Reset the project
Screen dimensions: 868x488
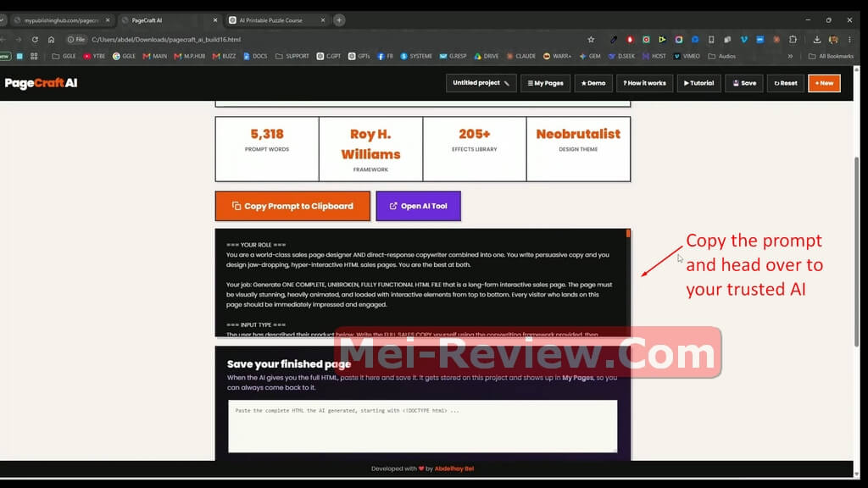[786, 83]
